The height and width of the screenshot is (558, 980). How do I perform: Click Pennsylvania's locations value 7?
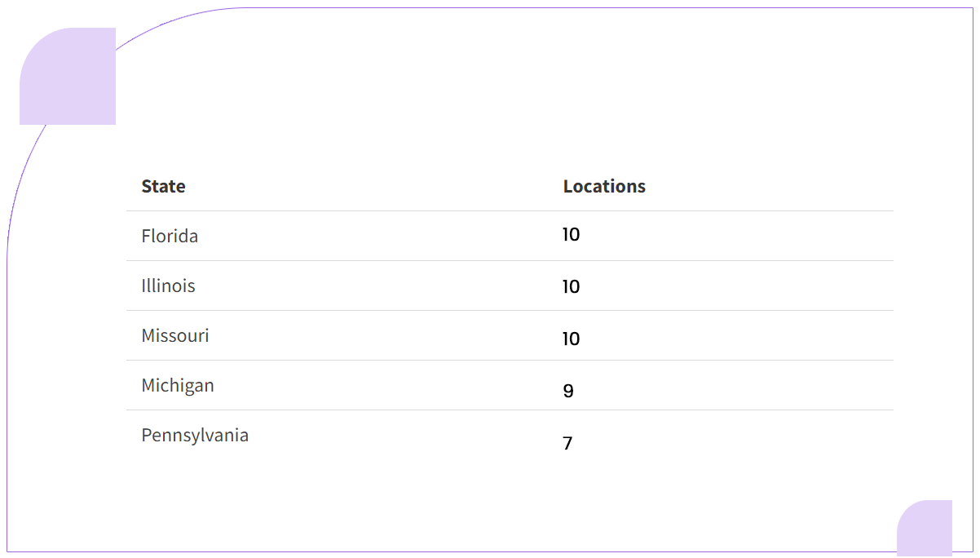point(567,444)
